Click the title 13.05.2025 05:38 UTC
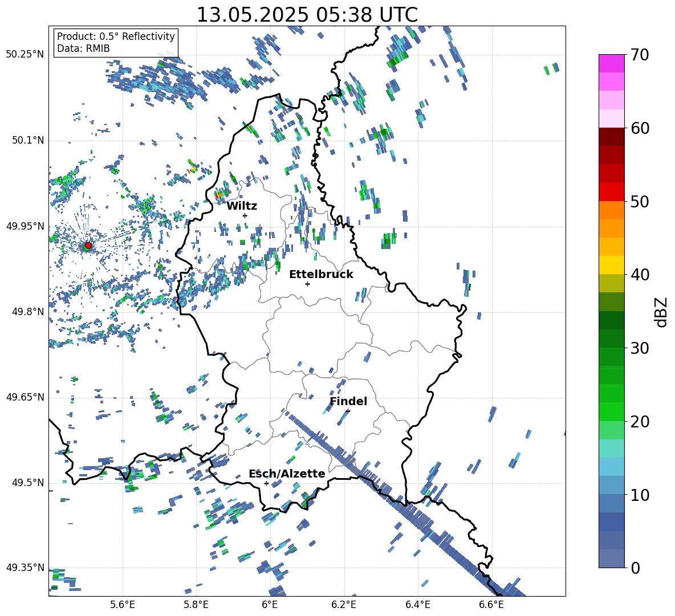Viewport: 675px width, 616px height. point(307,15)
